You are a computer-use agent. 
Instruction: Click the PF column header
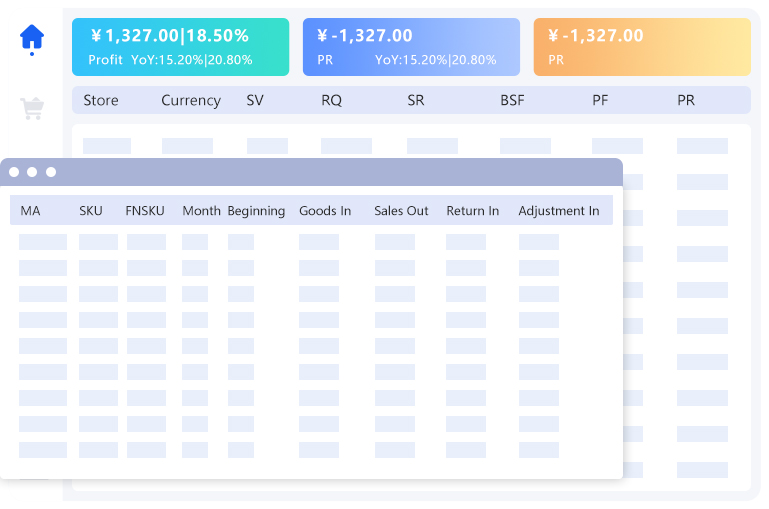600,100
